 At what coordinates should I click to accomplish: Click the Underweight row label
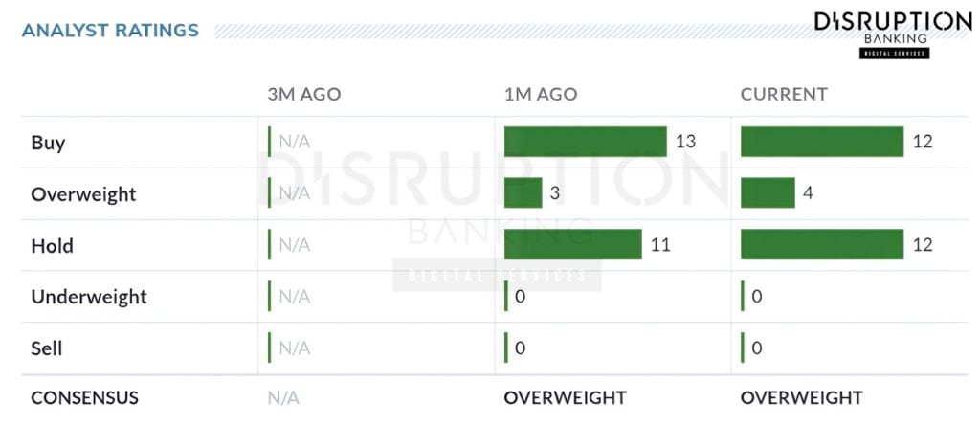[x=89, y=297]
